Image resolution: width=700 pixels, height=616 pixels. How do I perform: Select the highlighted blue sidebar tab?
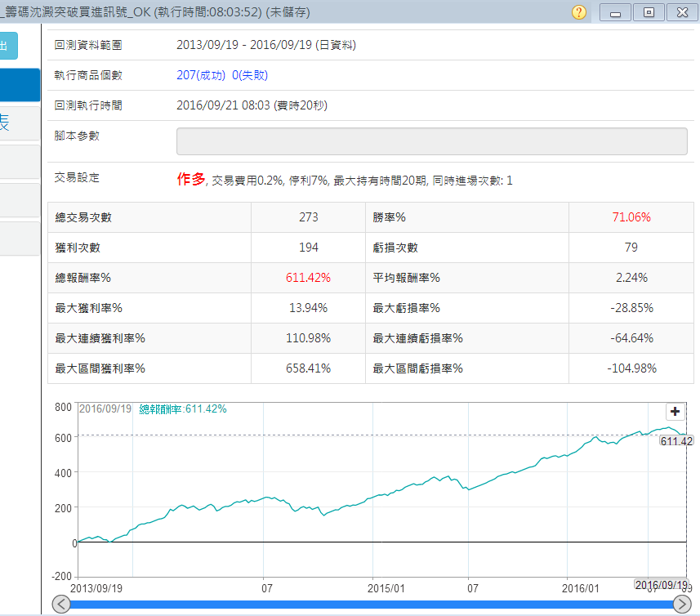pos(20,85)
